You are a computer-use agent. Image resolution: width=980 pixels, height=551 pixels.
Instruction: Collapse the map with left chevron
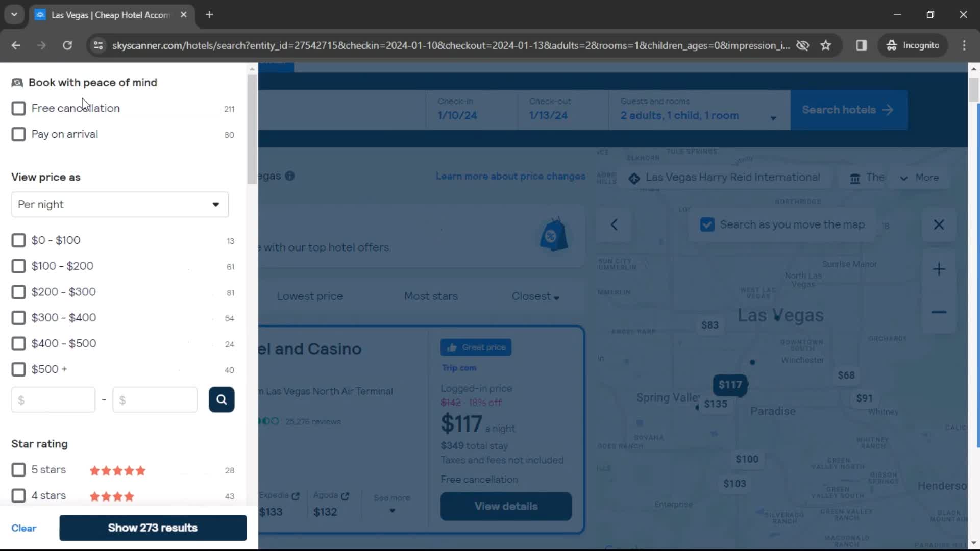tap(615, 224)
